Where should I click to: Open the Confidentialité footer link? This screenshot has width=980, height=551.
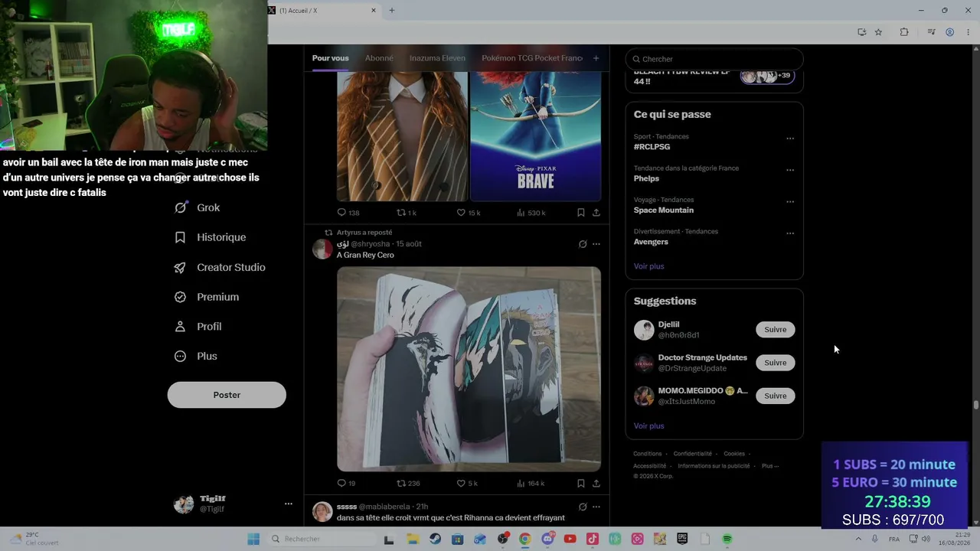point(693,454)
